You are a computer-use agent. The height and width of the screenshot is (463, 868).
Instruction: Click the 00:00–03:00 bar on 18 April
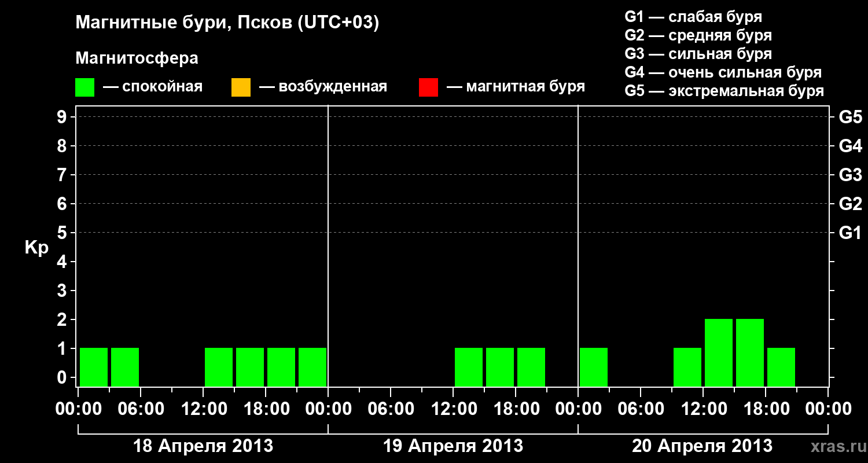[x=94, y=367]
